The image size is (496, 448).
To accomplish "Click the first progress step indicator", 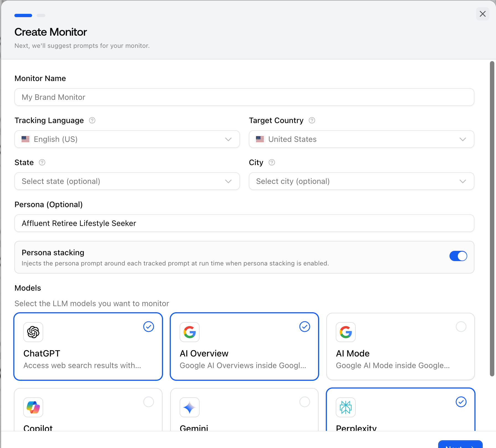I will 23,15.
